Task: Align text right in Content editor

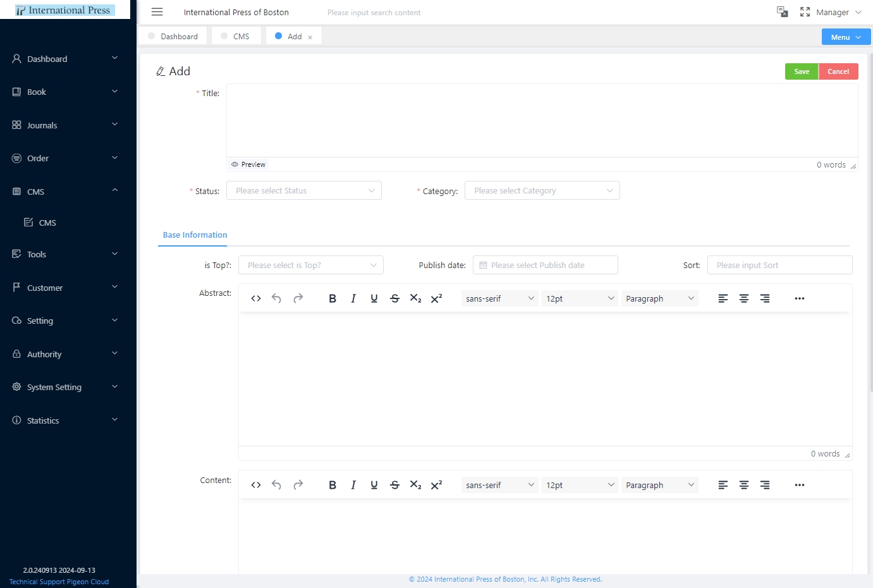Action: click(765, 485)
